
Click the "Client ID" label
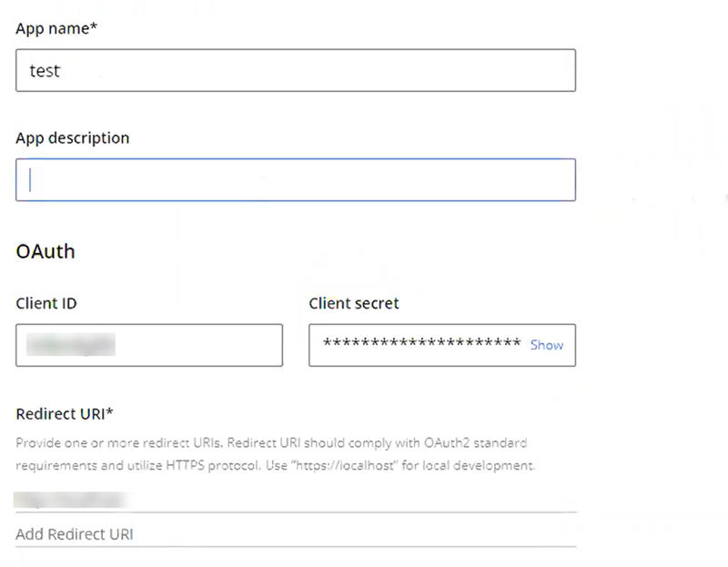[x=46, y=303]
